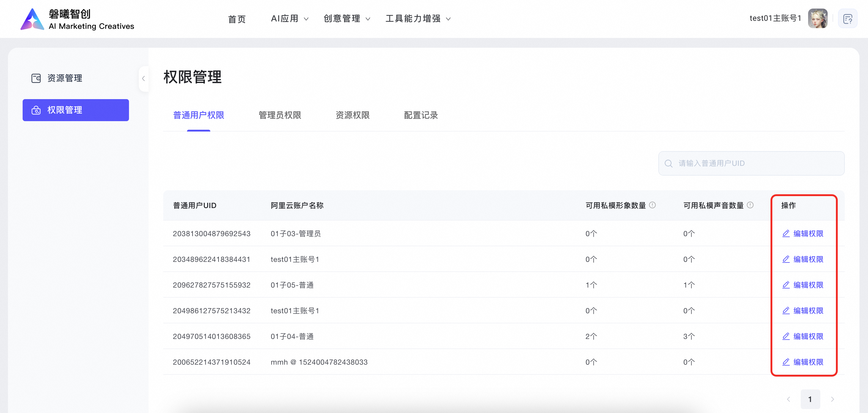
Task: Switch to the 管理员权限 tab
Action: [x=280, y=115]
